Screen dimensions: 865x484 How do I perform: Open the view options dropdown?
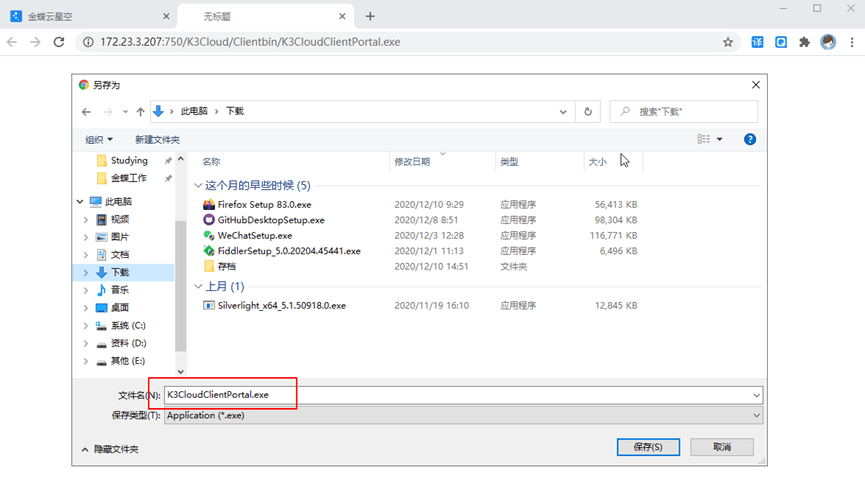point(719,139)
